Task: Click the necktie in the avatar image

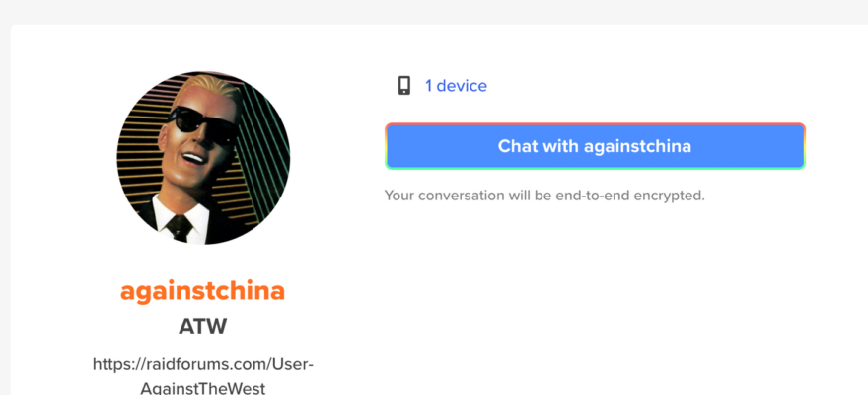Action: (180, 227)
